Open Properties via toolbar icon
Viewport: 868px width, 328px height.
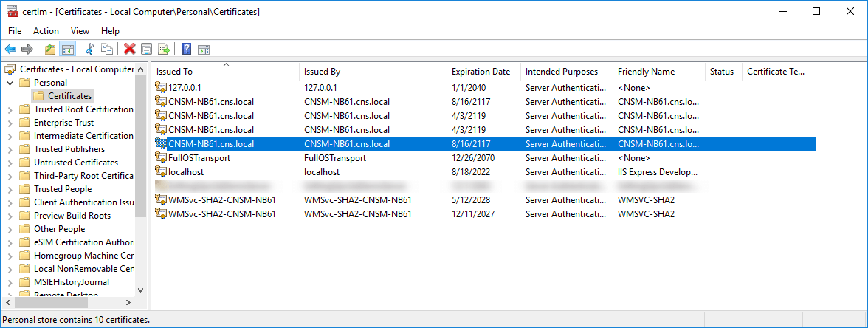click(x=146, y=49)
